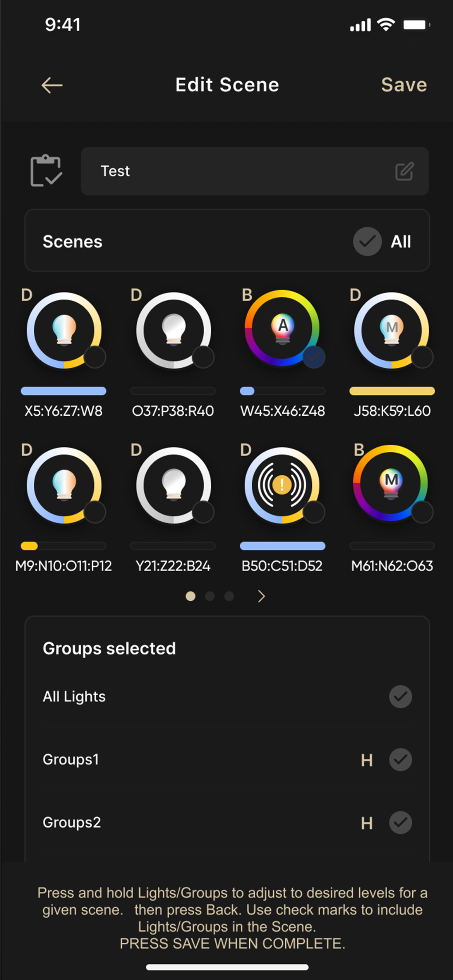Toggle the All scenes checkmark
This screenshot has height=980, width=453.
point(367,242)
